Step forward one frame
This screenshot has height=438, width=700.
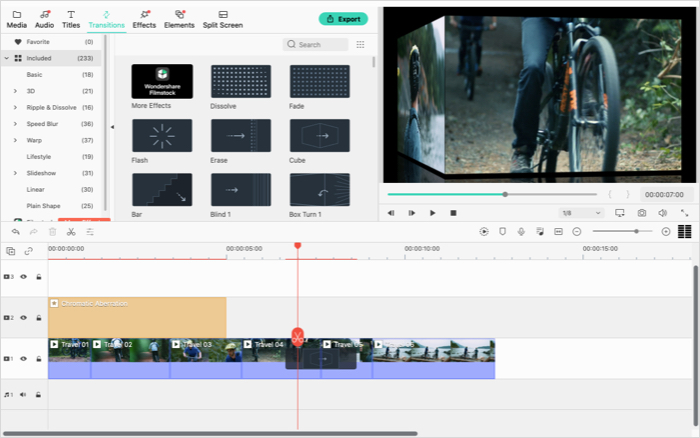412,213
